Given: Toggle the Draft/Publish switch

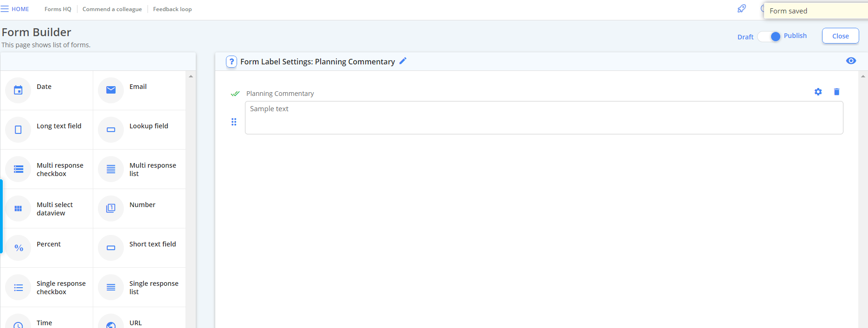Looking at the screenshot, I should [x=770, y=37].
